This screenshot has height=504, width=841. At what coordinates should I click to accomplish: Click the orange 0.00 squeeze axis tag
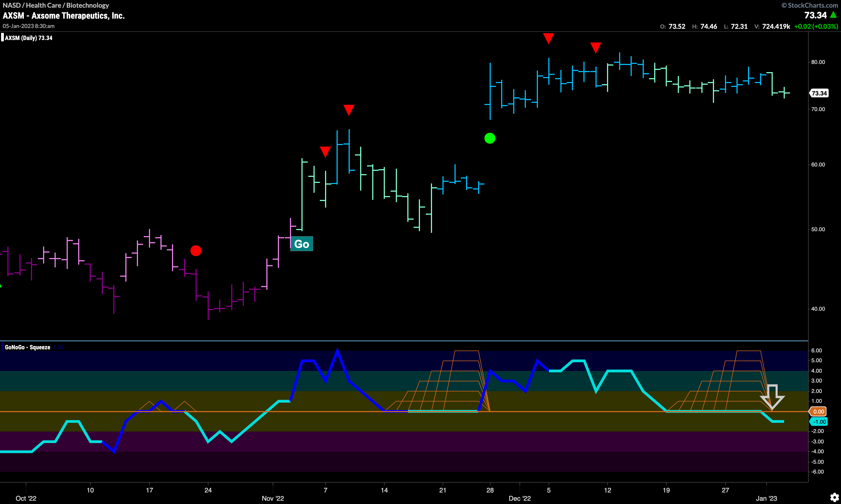pyautogui.click(x=819, y=412)
